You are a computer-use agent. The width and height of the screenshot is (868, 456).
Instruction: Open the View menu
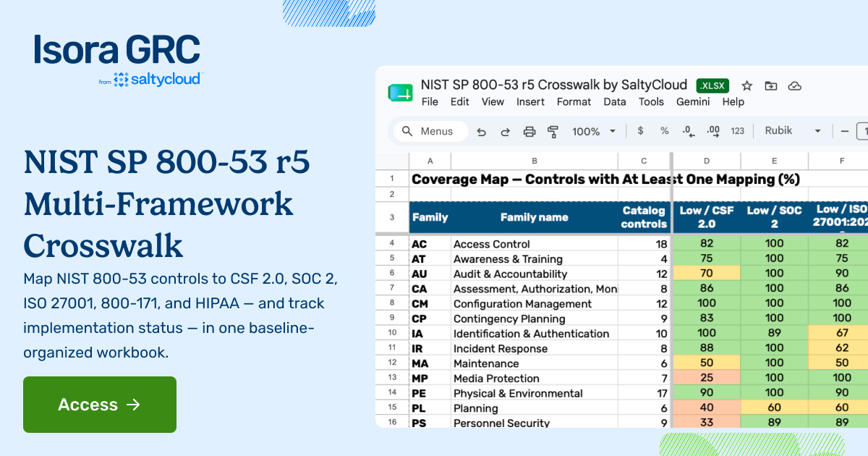493,102
